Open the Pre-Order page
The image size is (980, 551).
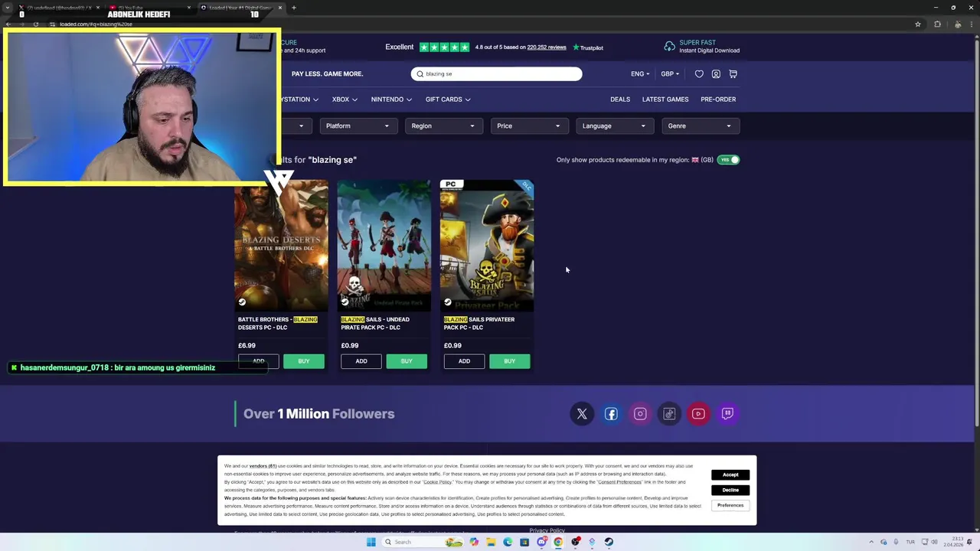click(718, 99)
